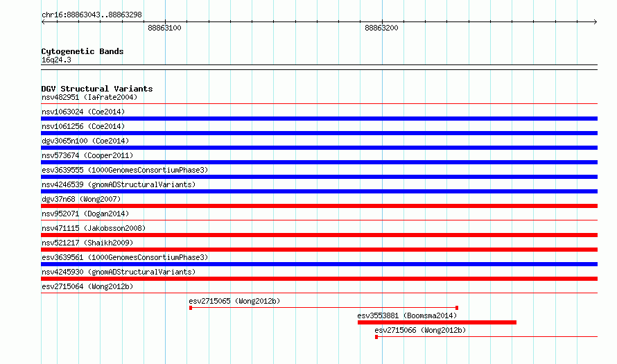Click the blue bar for nsv1063024

pos(319,119)
